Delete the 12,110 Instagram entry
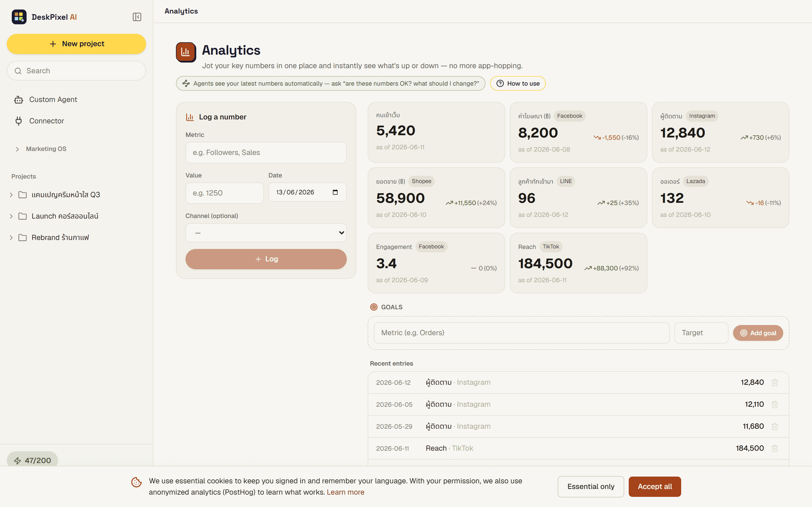 coord(775,404)
